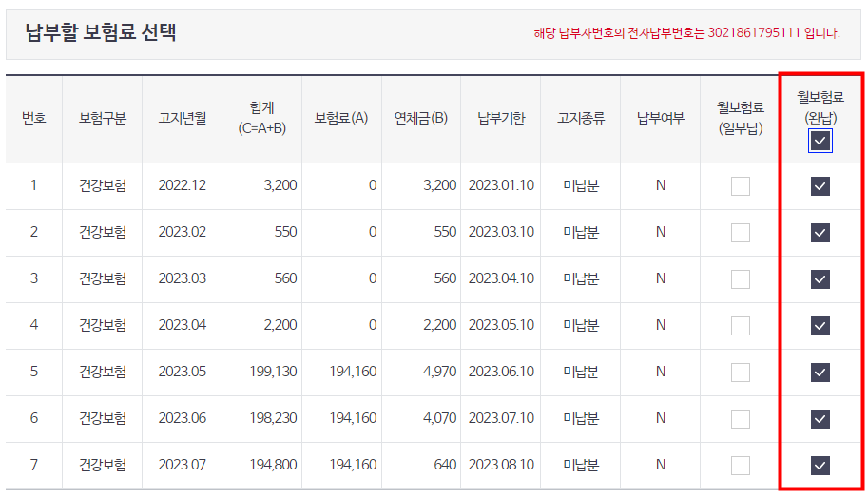868x498 pixels.
Task: Uncheck the header 월보험료(완납) select-all checkbox
Action: pyautogui.click(x=820, y=141)
